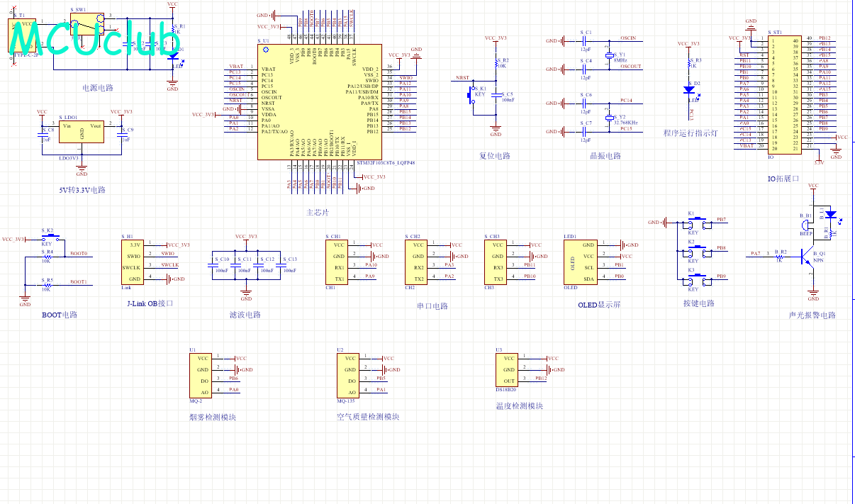The width and height of the screenshot is (855, 504).
Task: Click the SWCLK net label on J-Link header
Action: point(170,265)
